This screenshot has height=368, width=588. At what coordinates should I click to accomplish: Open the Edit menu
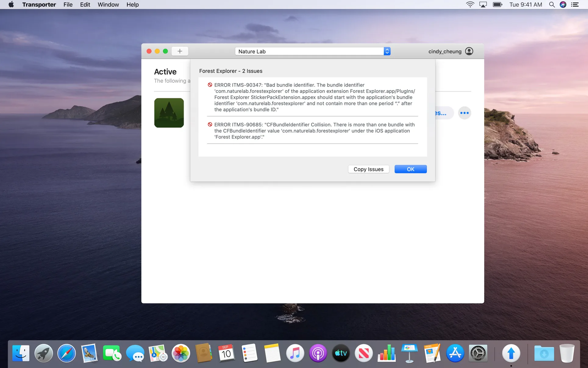(x=85, y=5)
